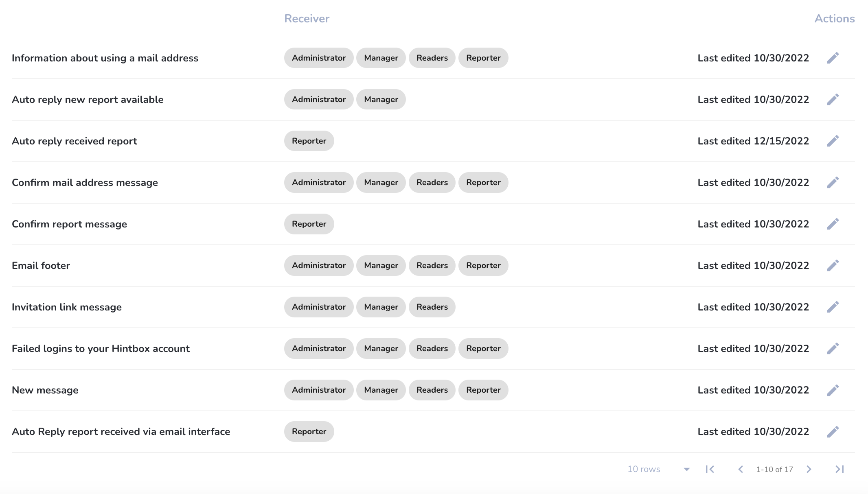
Task: Edit the 'Information about using a mail address' template
Action: 833,58
